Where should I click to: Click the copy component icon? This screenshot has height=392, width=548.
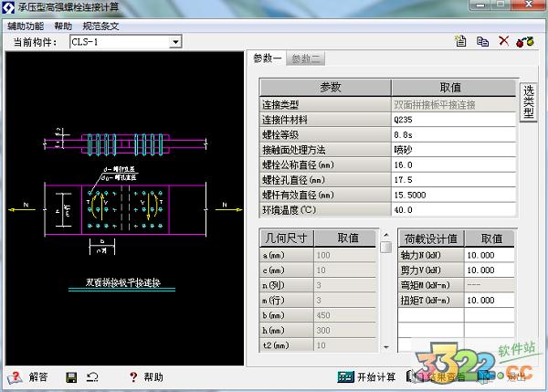coord(482,41)
